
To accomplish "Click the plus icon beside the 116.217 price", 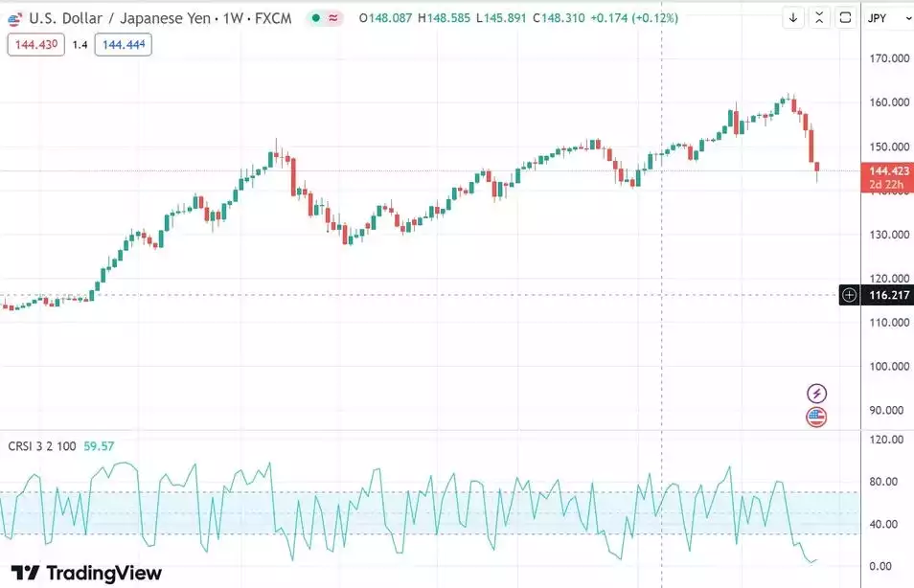I will pos(849,295).
